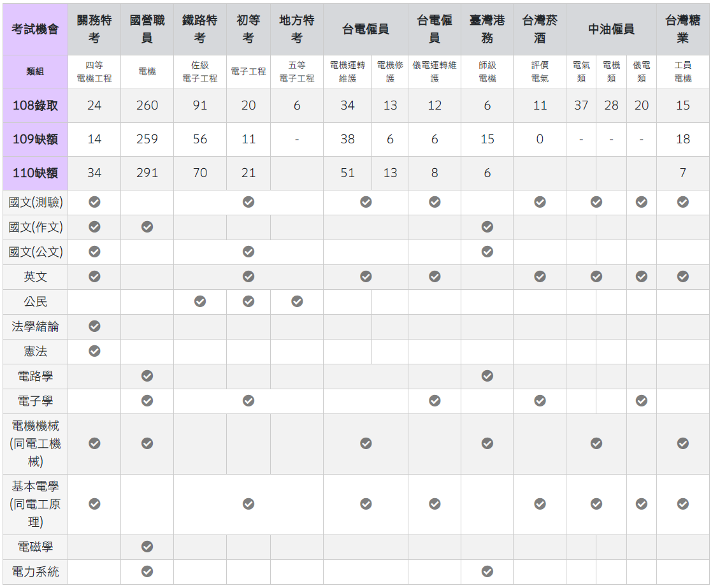Image resolution: width=713 pixels, height=588 pixels.
Task: Click the value 51 in 110缺額 row
Action: pos(347,173)
